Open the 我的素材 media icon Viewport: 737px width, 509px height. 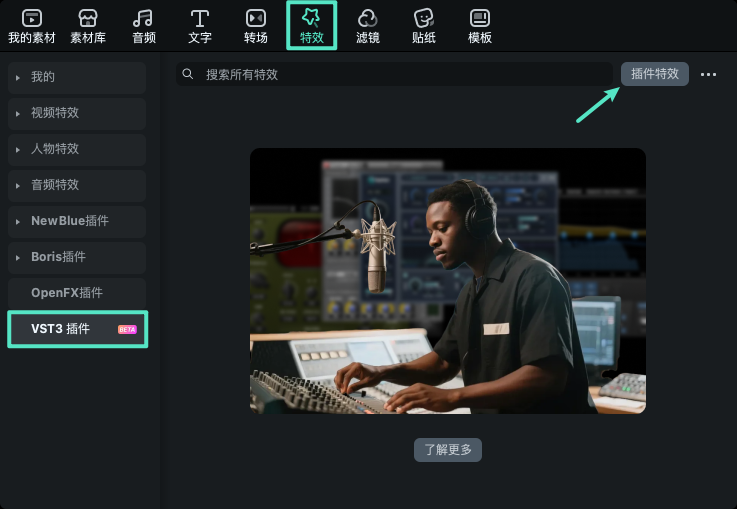[32, 19]
